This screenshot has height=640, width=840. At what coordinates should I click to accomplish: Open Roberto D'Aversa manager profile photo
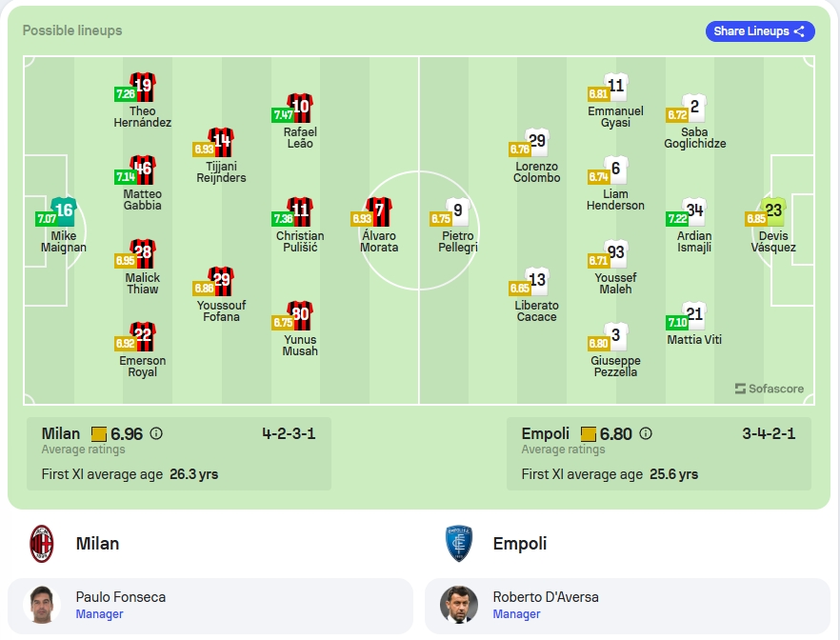pyautogui.click(x=459, y=605)
